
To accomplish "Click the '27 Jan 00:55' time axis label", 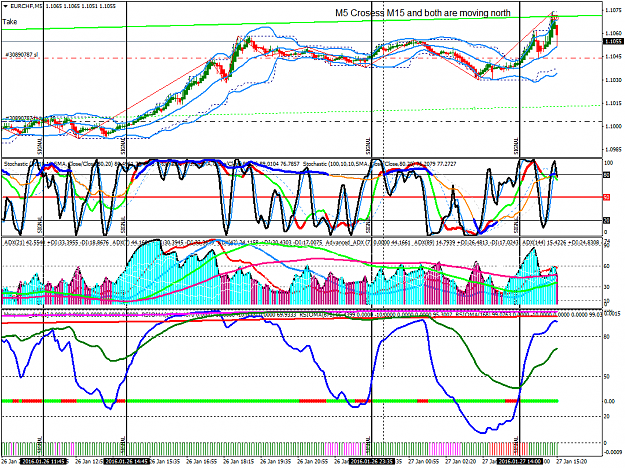I will click(424, 461).
